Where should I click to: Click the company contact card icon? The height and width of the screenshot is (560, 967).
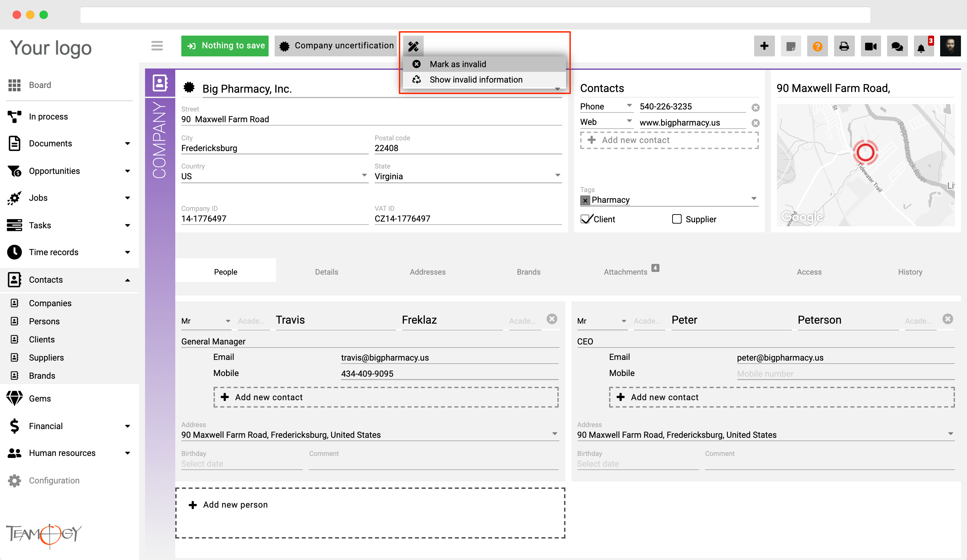click(x=160, y=83)
